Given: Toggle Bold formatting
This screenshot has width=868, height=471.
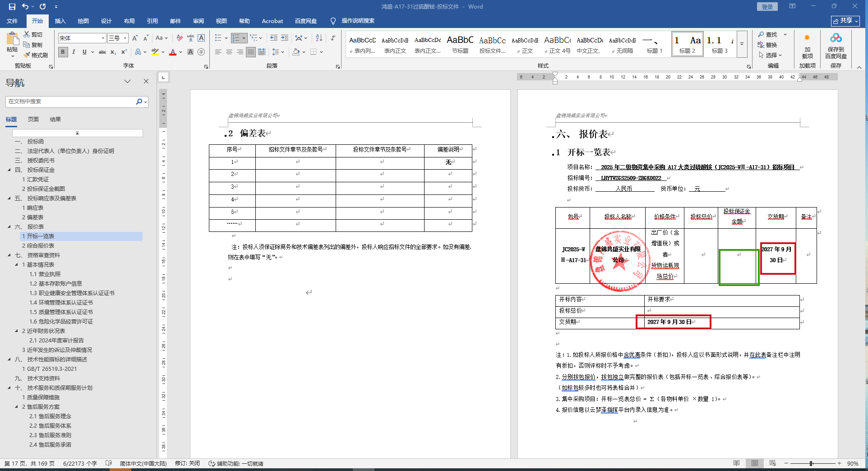Looking at the screenshot, I should 63,52.
